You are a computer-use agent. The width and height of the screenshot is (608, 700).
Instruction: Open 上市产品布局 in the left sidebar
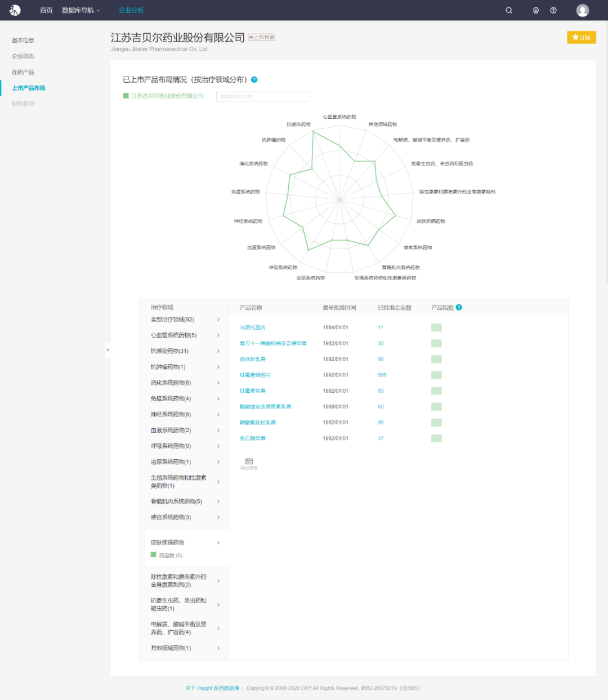(x=29, y=88)
